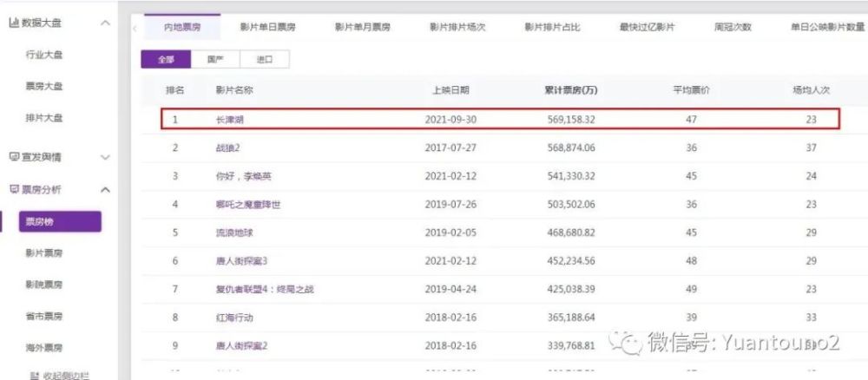
Task: Click the 排名 column header
Action: 175,90
